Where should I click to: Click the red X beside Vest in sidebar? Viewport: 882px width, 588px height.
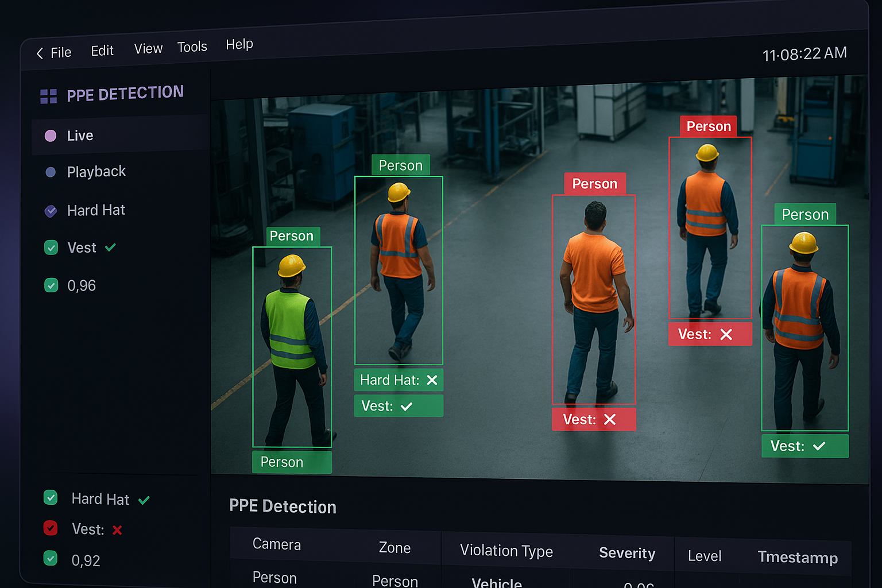[117, 530]
